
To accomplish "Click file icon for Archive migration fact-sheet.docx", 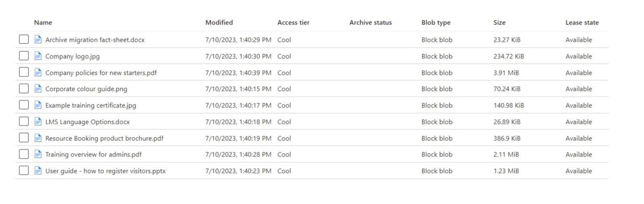I will pyautogui.click(x=38, y=39).
